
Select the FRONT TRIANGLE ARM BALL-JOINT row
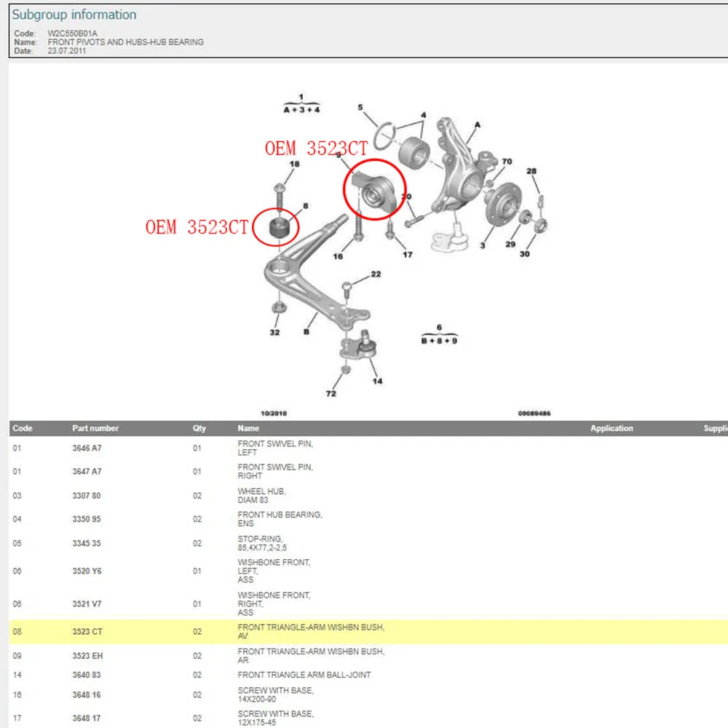click(x=368, y=675)
